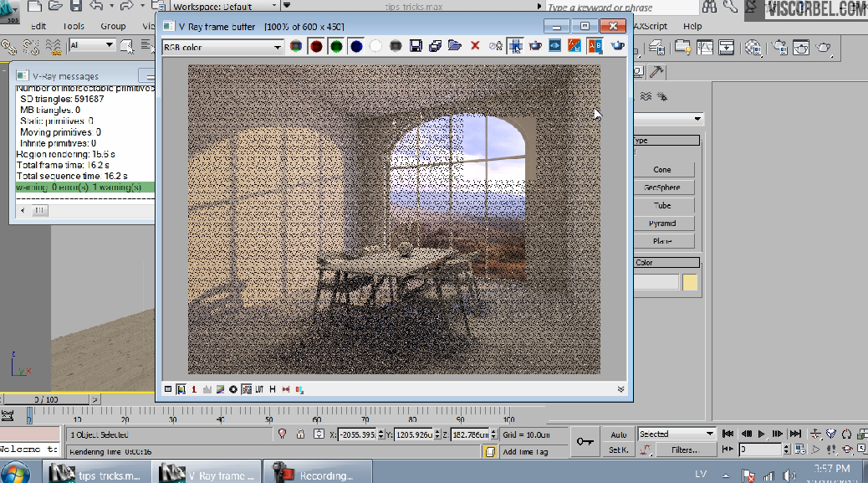
Task: Click region render teapot icon
Action: [535, 47]
